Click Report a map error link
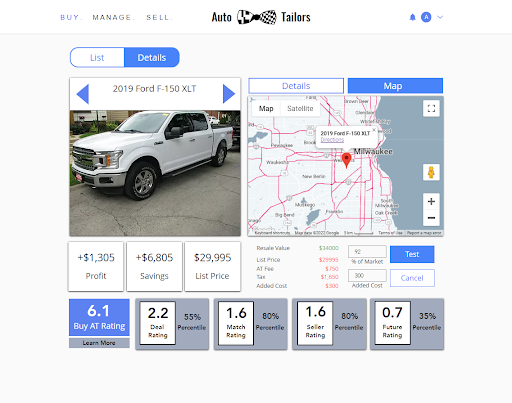 point(424,233)
